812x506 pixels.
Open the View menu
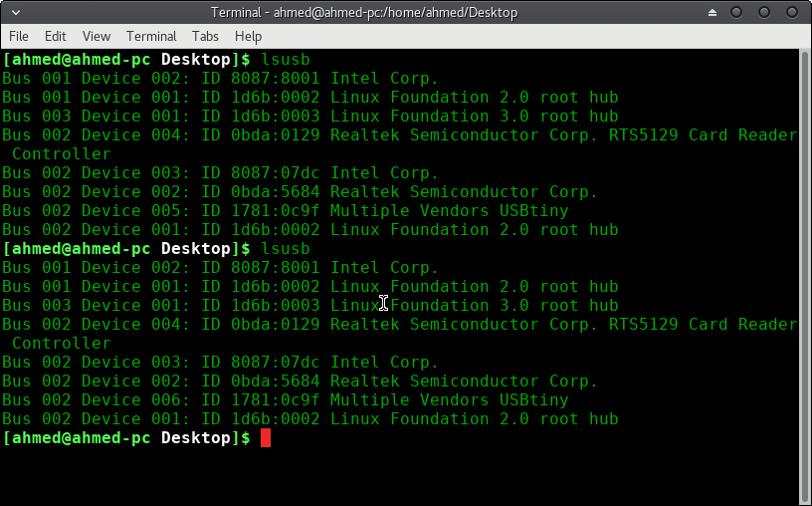[x=97, y=36]
